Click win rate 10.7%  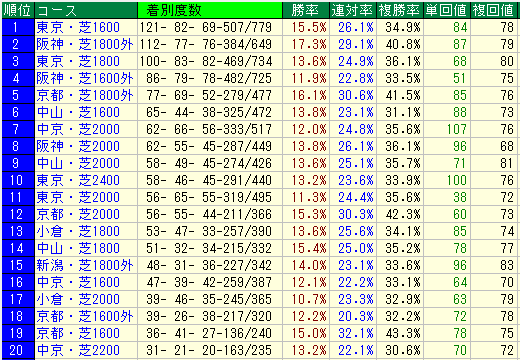pyautogui.click(x=309, y=299)
